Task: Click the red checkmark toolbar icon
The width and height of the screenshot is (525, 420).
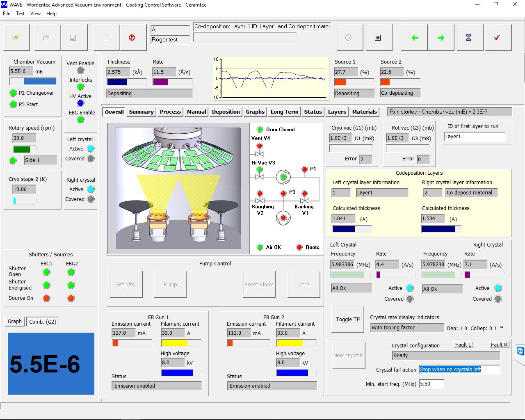Action: [x=497, y=37]
